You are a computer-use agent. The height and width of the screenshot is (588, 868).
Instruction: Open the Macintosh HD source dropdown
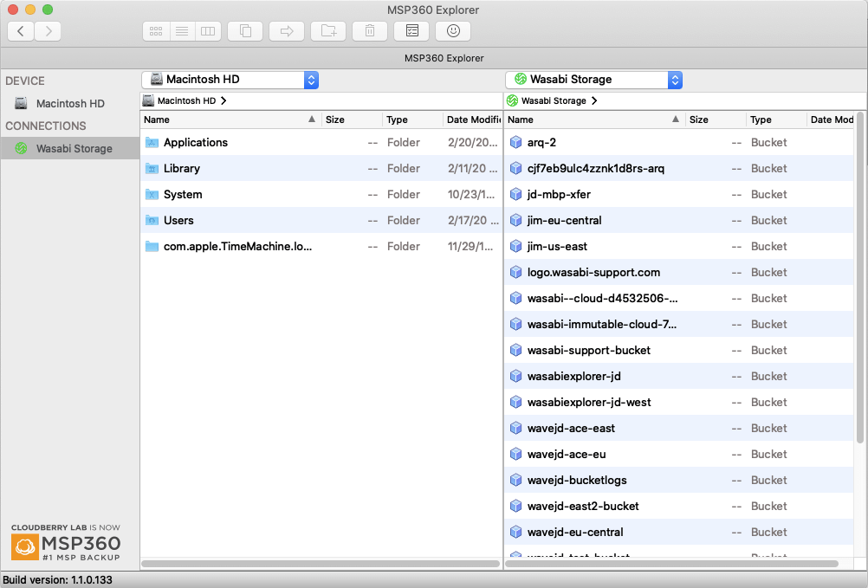[x=311, y=80]
